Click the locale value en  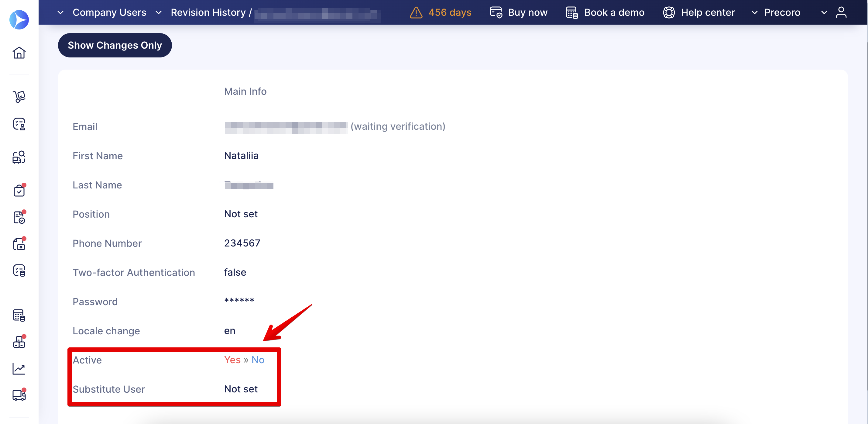pyautogui.click(x=230, y=331)
